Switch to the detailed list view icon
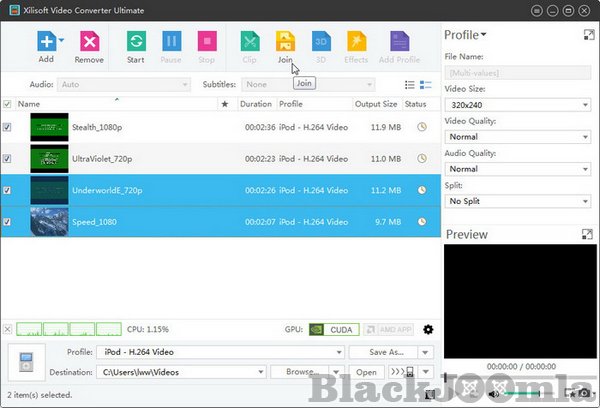This screenshot has height=408, width=600. pos(426,85)
